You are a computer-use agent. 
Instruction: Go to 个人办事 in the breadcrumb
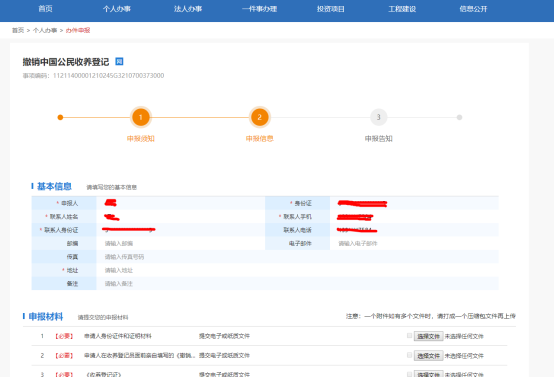click(x=45, y=30)
